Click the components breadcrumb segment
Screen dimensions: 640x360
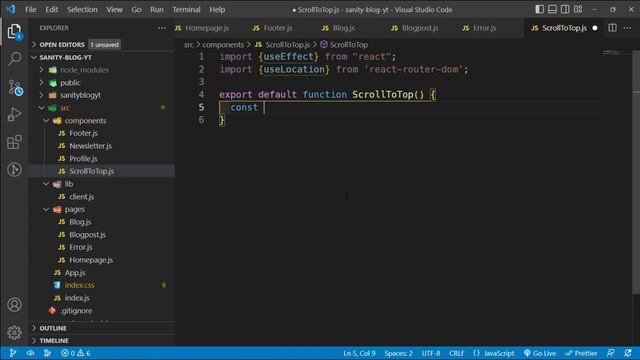(x=223, y=44)
